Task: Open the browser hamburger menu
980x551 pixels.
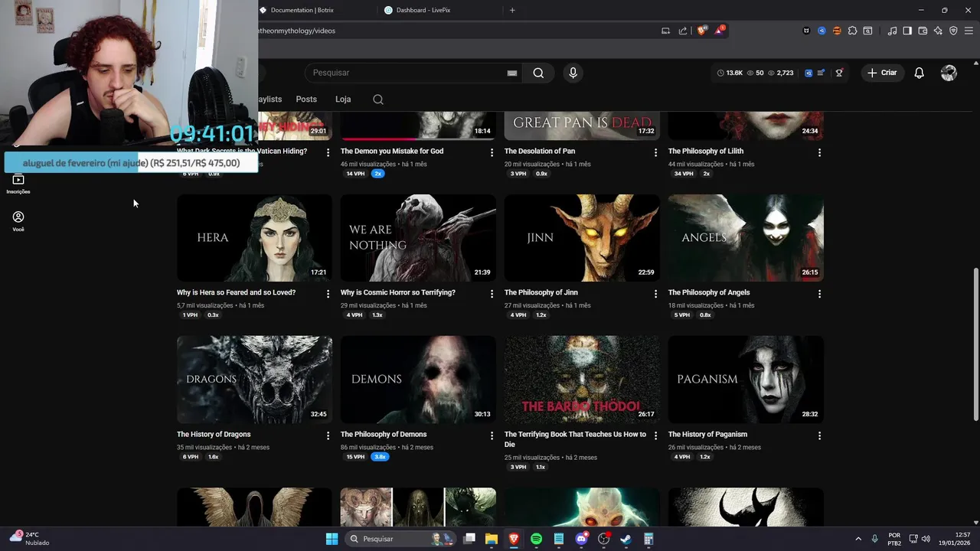Action: (x=969, y=31)
